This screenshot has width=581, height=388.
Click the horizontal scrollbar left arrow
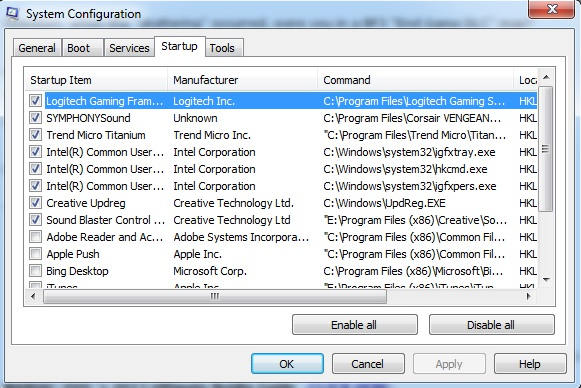[x=33, y=296]
